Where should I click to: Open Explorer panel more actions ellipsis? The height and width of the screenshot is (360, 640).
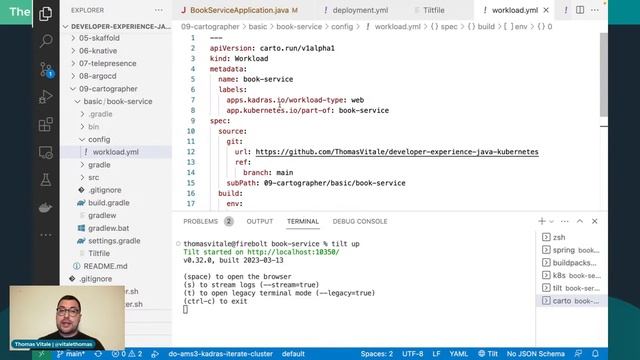point(159,10)
